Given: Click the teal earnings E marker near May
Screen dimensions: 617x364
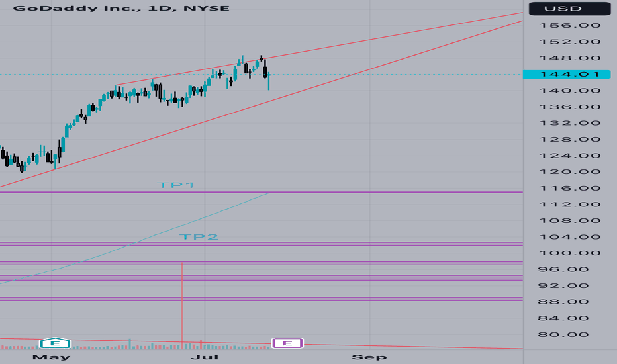Looking at the screenshot, I should pos(55,343).
